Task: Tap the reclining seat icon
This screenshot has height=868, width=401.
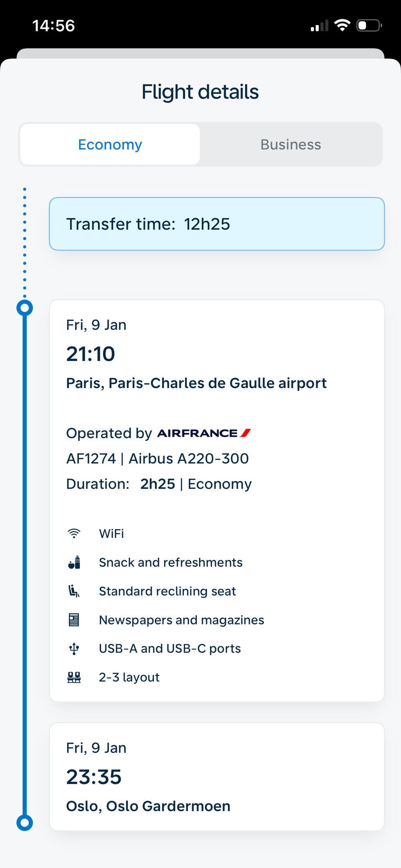Action: [x=74, y=591]
